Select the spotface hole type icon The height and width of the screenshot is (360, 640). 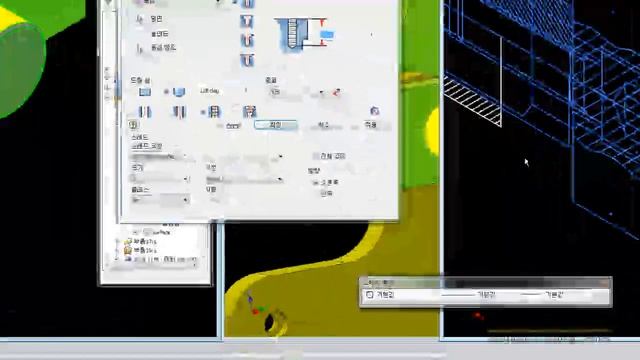(247, 40)
